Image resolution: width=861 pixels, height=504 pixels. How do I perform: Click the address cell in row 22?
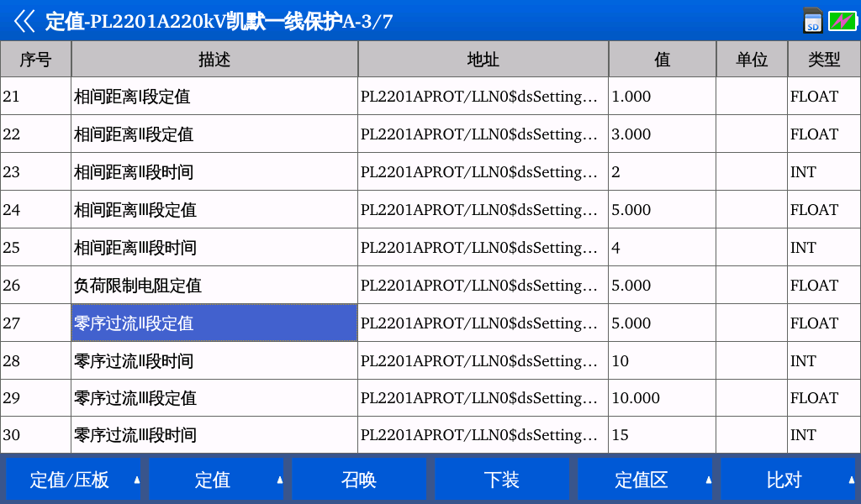point(483,134)
